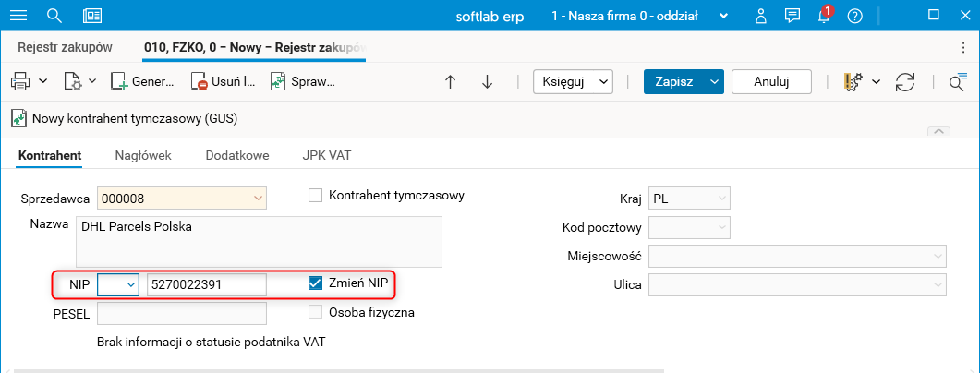Open the company selector 1 - Nasza firma
This screenshot has height=373, width=980.
coord(641,16)
